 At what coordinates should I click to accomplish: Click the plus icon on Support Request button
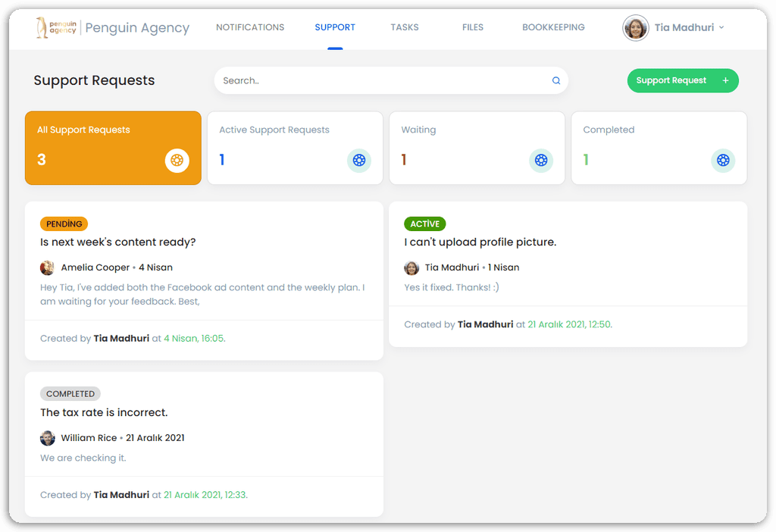coord(725,80)
